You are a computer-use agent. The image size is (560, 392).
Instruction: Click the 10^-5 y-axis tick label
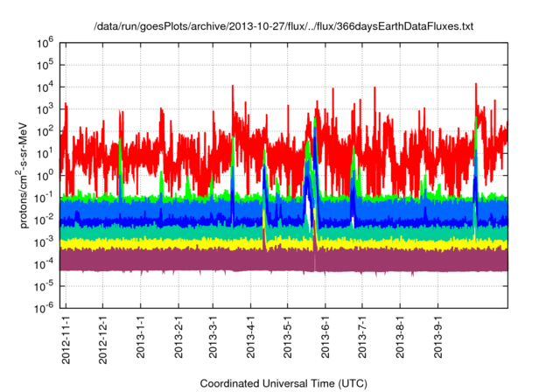(44, 287)
